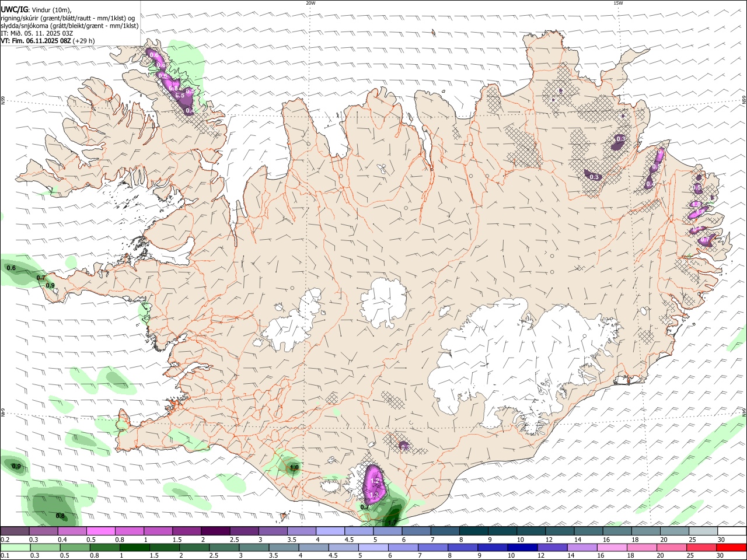The width and height of the screenshot is (747, 560).
Task: Select the 'IT: Mið. 05. 11. 2025 03Z' line
Action: (37, 33)
